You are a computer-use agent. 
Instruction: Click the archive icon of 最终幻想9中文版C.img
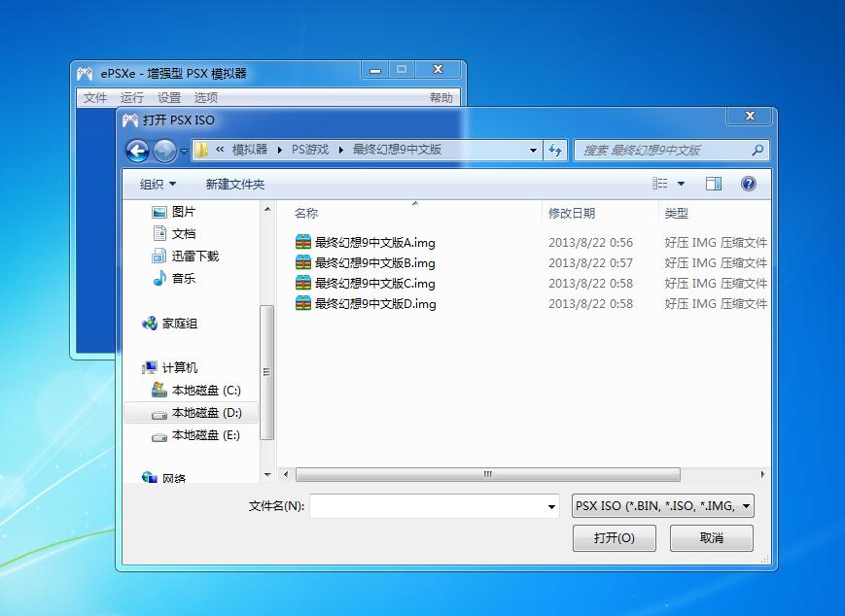click(x=303, y=284)
